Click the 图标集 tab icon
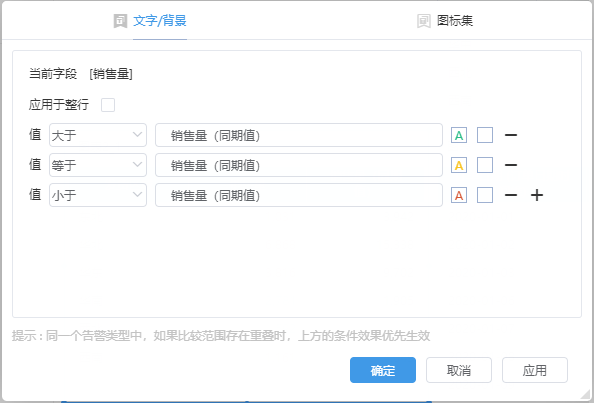 tap(424, 21)
